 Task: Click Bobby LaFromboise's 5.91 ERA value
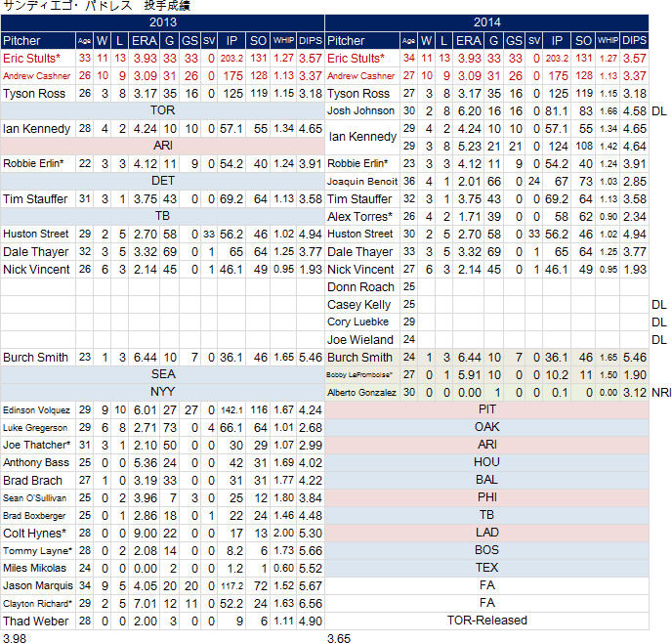(x=469, y=374)
